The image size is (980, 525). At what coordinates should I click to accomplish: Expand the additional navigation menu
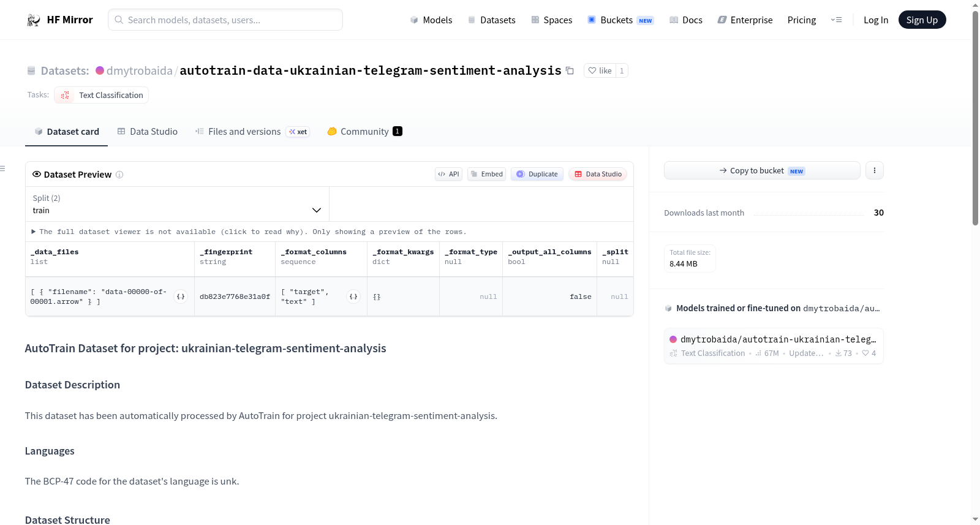click(x=836, y=20)
